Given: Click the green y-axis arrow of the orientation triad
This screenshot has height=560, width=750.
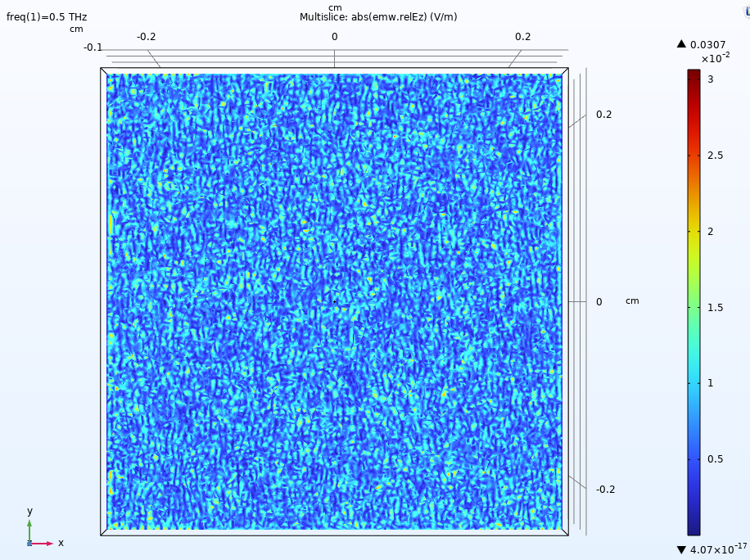Looking at the screenshot, I should click(29, 531).
